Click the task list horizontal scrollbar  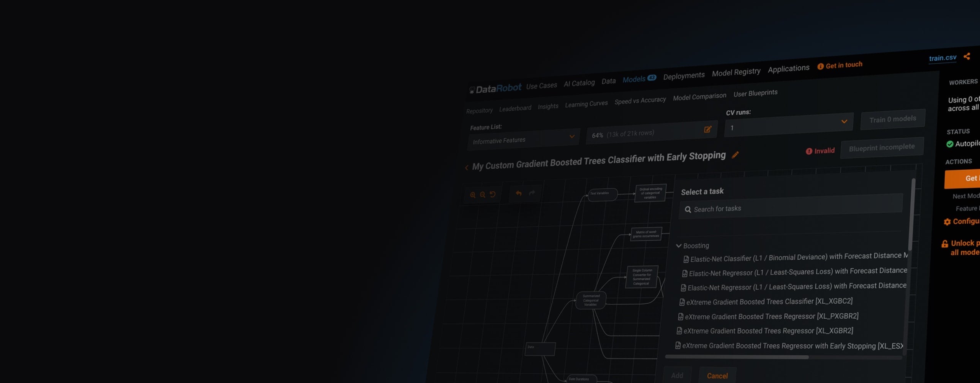[737, 357]
